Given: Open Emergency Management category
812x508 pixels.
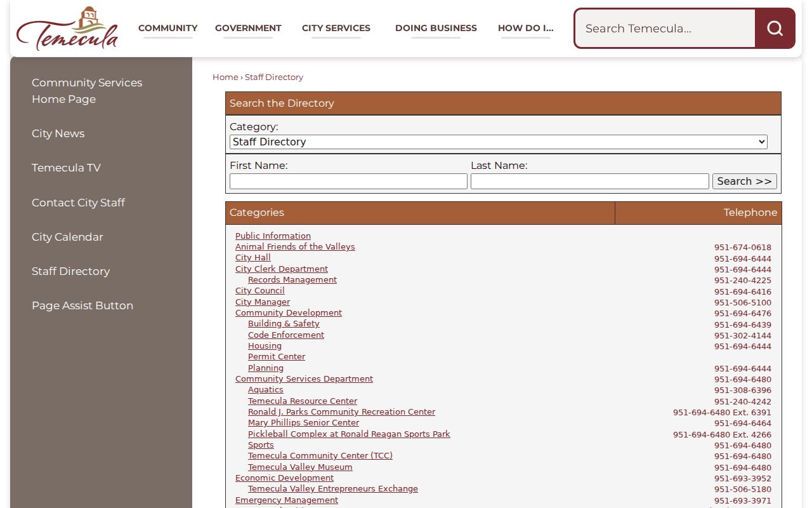Looking at the screenshot, I should click(x=287, y=500).
